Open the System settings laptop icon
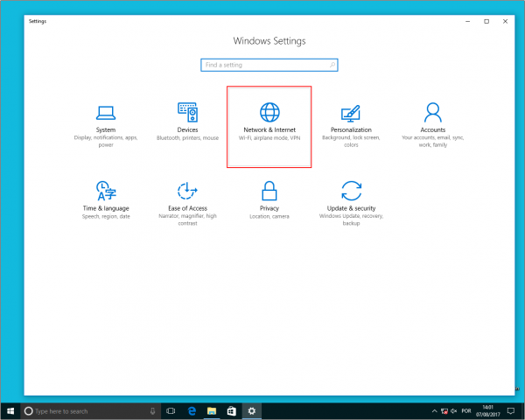The height and width of the screenshot is (420, 525). (106, 113)
